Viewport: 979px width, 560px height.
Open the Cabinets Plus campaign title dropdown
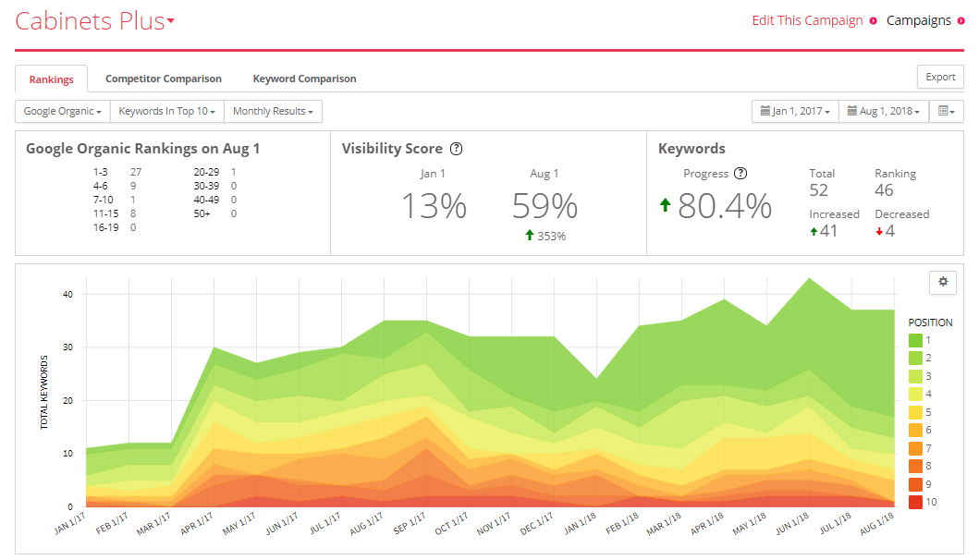[x=95, y=21]
